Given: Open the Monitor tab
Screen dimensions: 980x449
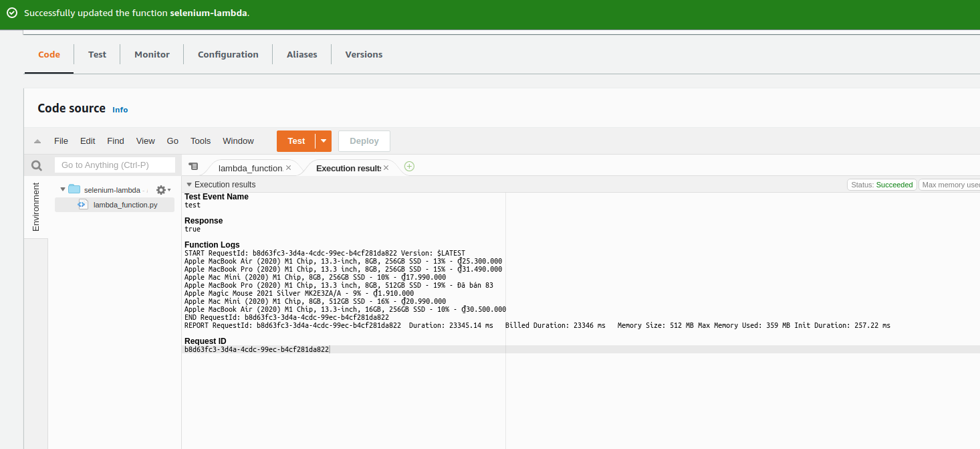Looking at the screenshot, I should click(152, 54).
